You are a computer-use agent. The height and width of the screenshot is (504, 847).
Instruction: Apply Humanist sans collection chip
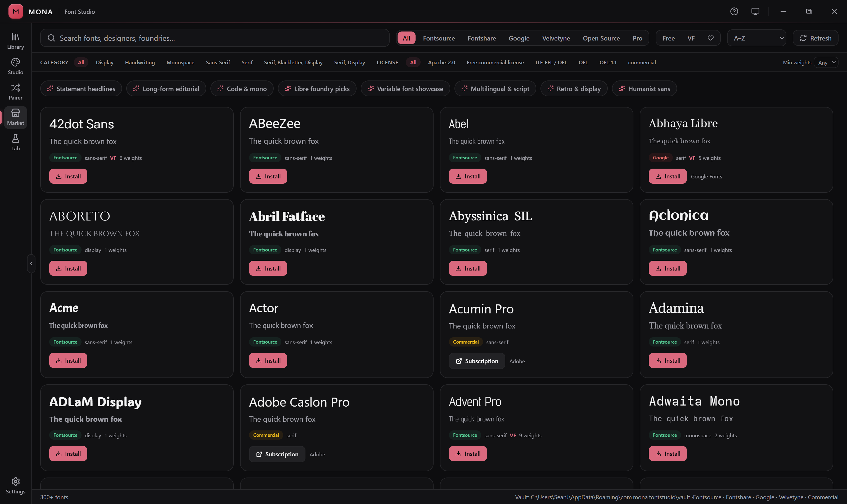tap(644, 89)
